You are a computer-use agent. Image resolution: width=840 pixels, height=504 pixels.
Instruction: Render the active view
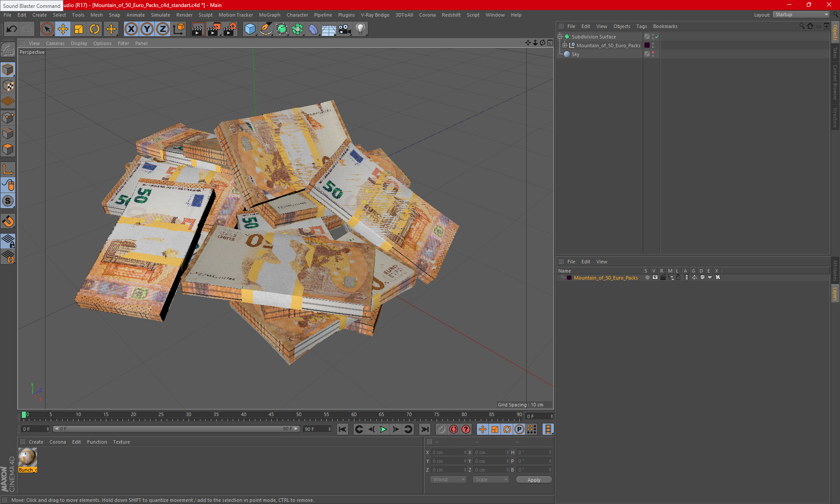(x=198, y=29)
